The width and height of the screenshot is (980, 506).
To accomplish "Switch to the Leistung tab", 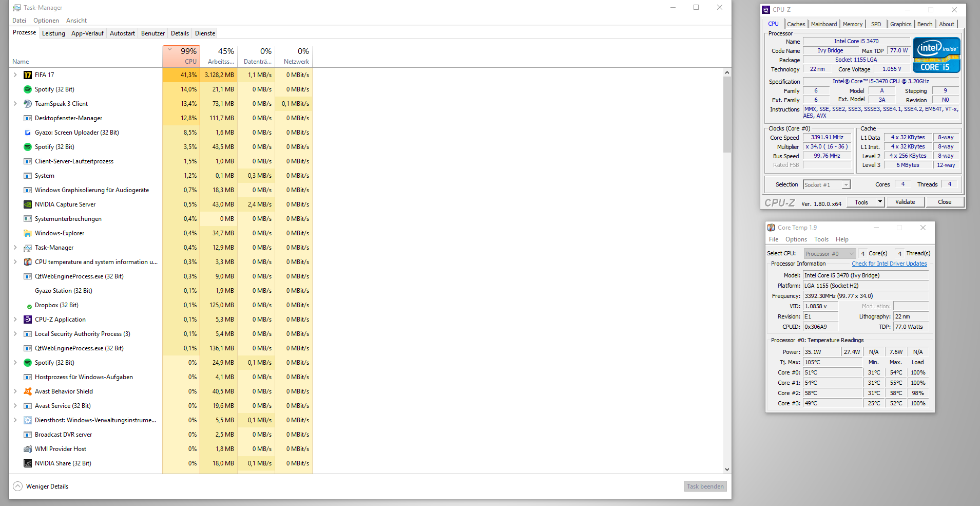I will 53,33.
